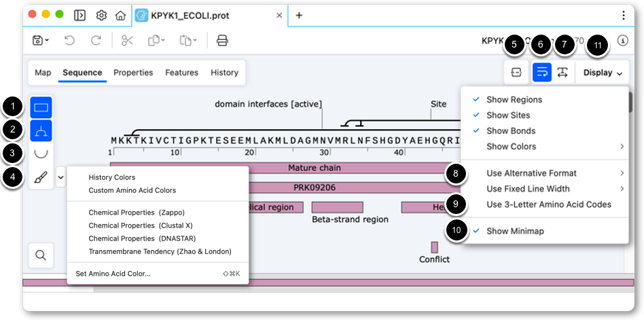Image resolution: width=644 pixels, height=320 pixels.
Task: Close the KPYK1_ECOLI.prot tab
Action: pyautogui.click(x=279, y=16)
